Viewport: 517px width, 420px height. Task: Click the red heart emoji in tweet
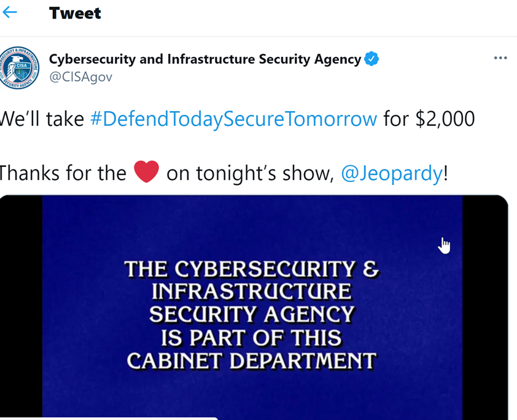point(146,173)
